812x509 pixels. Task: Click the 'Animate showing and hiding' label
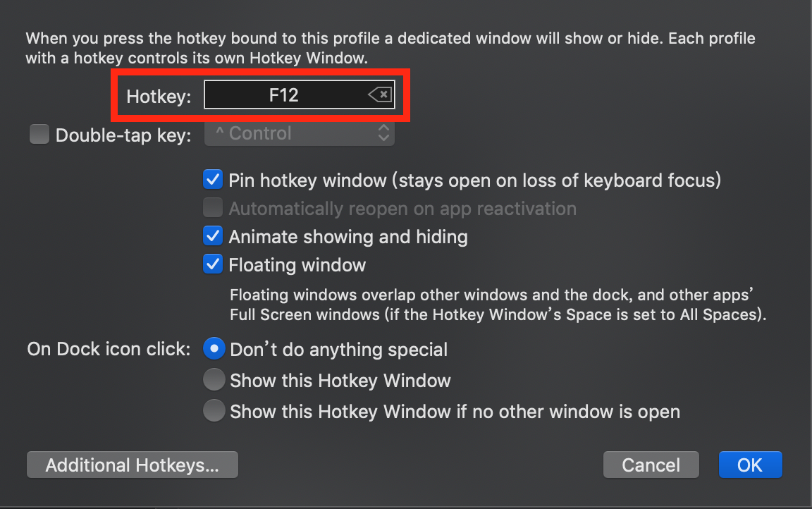coord(347,236)
